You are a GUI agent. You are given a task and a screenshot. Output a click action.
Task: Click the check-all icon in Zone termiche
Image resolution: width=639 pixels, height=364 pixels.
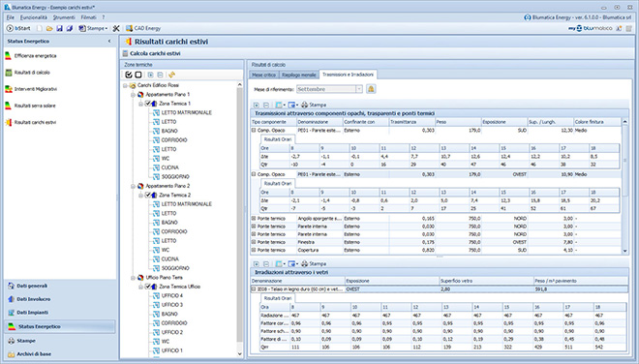tap(129, 75)
